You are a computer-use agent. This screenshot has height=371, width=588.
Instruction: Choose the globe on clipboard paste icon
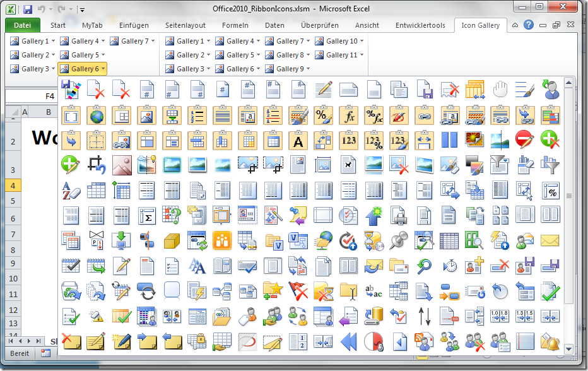click(x=97, y=115)
